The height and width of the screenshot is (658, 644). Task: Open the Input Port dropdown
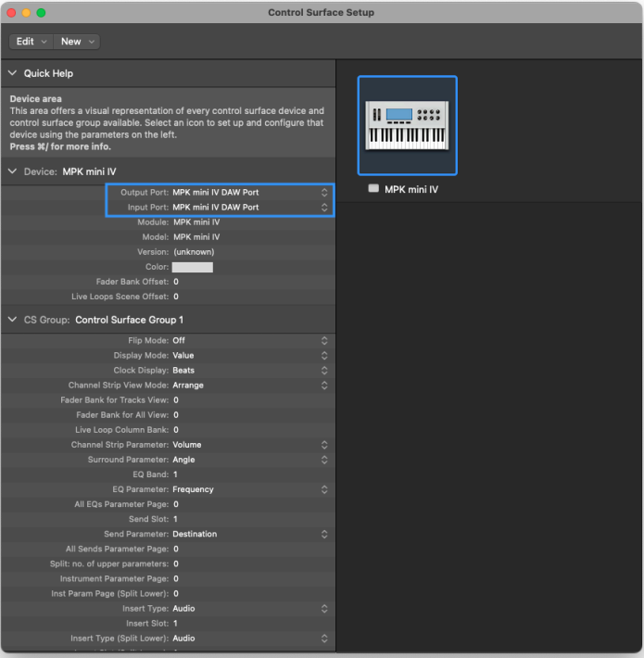pos(250,208)
